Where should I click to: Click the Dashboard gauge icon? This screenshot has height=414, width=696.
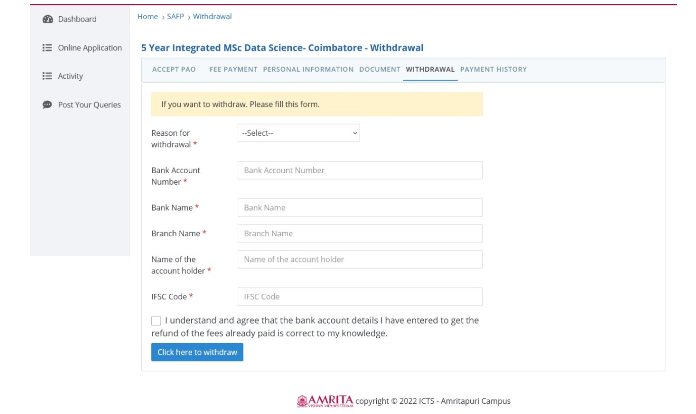click(x=47, y=19)
